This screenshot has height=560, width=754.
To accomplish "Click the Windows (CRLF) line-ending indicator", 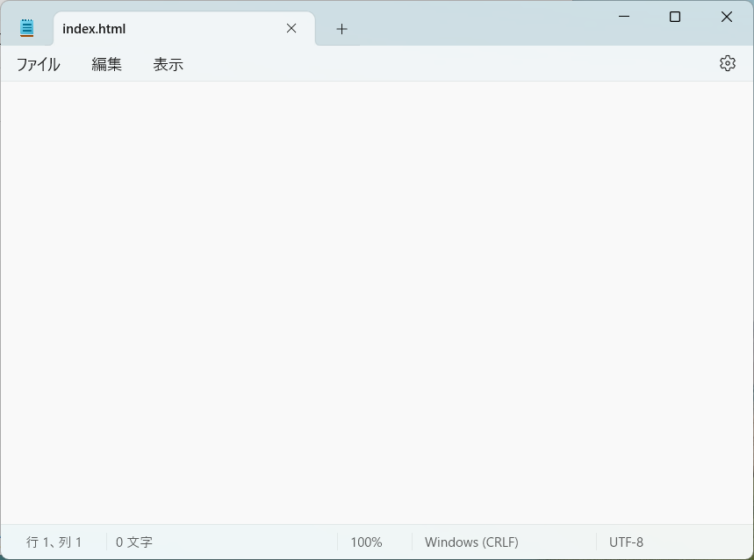I will point(470,542).
